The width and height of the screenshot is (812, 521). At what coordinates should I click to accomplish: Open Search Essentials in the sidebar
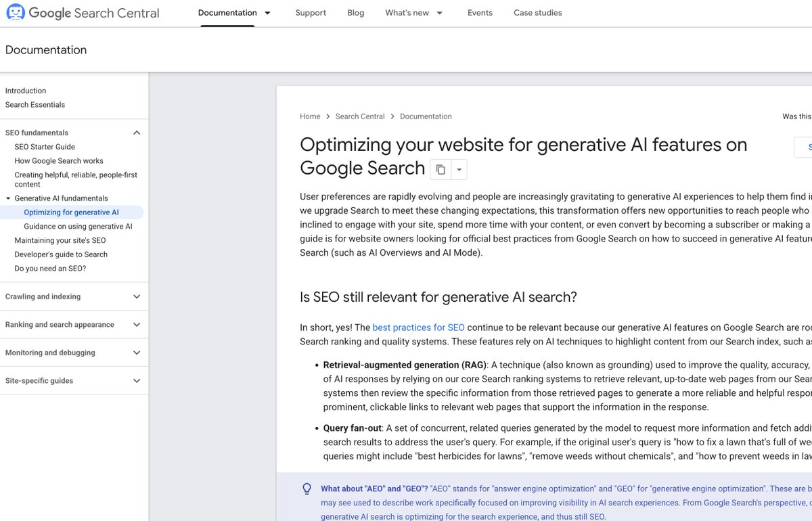click(x=35, y=105)
